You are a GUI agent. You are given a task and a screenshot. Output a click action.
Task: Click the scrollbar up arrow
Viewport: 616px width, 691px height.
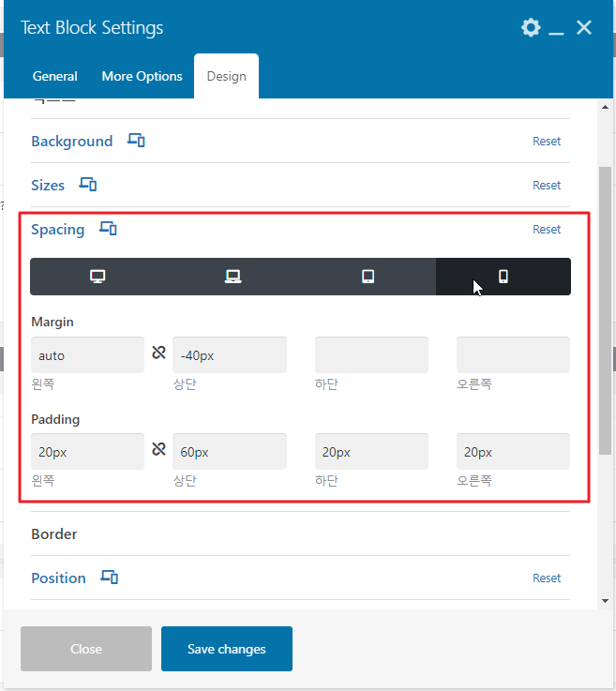coord(605,107)
